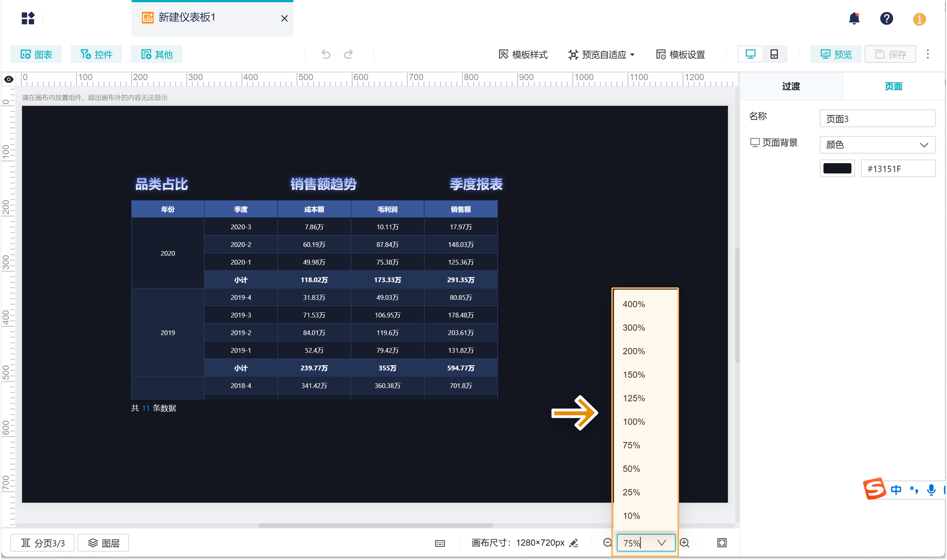Click the undo arrow icon
Image resolution: width=947 pixels, height=560 pixels.
(325, 54)
